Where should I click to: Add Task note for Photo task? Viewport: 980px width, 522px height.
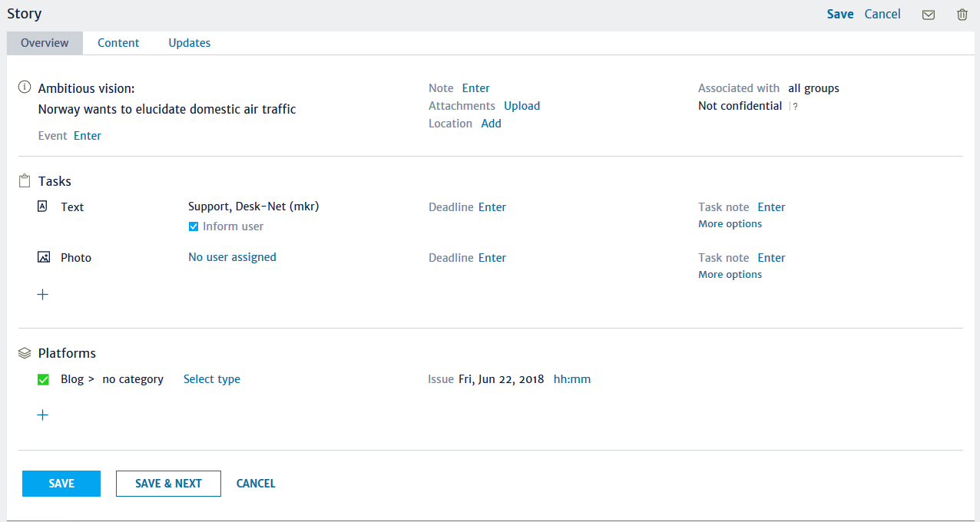[771, 258]
